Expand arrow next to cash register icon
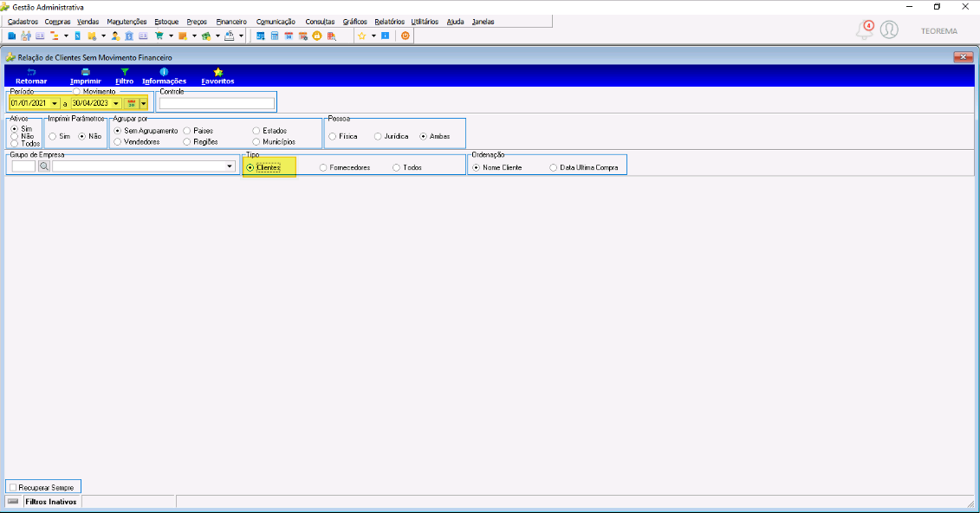 click(241, 36)
